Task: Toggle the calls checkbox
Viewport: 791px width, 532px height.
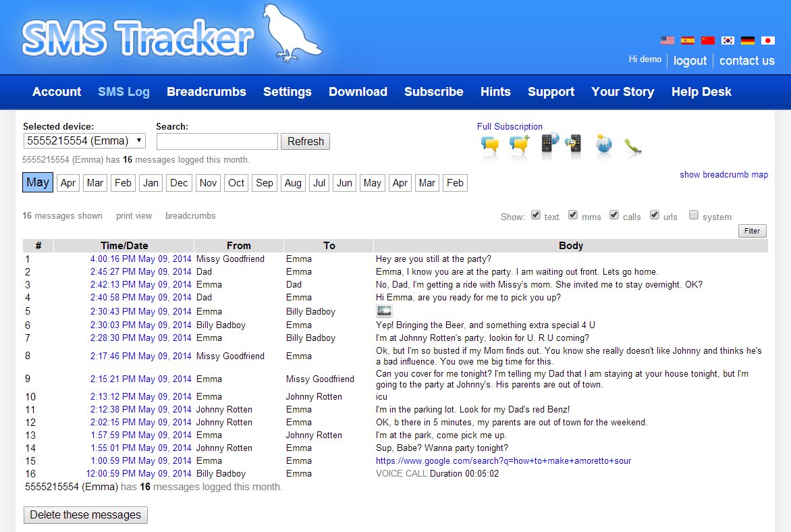Action: [x=614, y=215]
